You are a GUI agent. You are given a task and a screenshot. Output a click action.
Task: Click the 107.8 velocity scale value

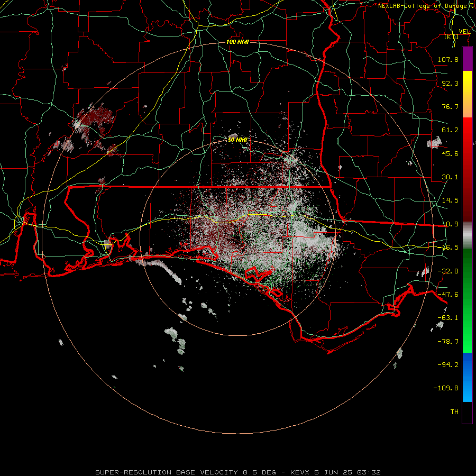click(448, 59)
